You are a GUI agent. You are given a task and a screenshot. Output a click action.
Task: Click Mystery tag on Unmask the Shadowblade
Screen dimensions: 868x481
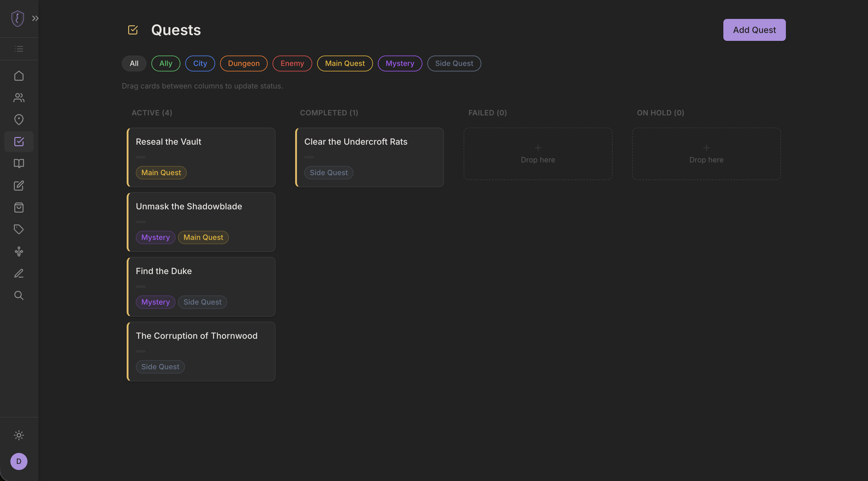pos(155,237)
